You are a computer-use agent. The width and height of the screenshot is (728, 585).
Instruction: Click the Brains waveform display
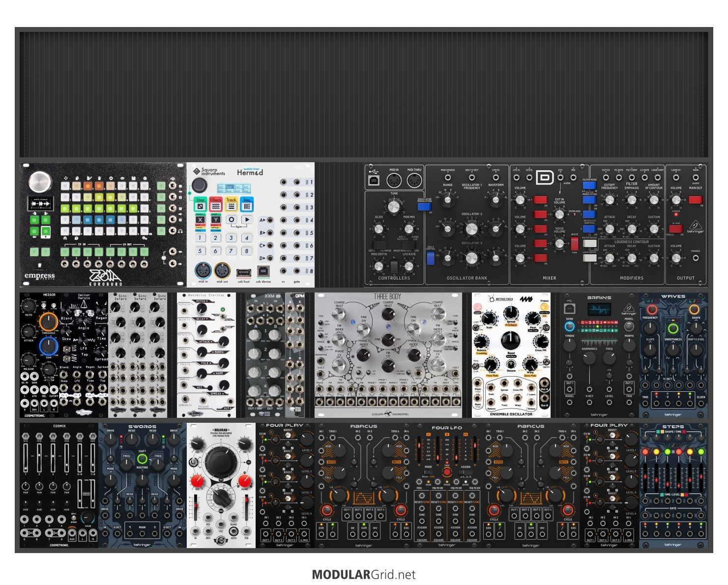pos(599,309)
